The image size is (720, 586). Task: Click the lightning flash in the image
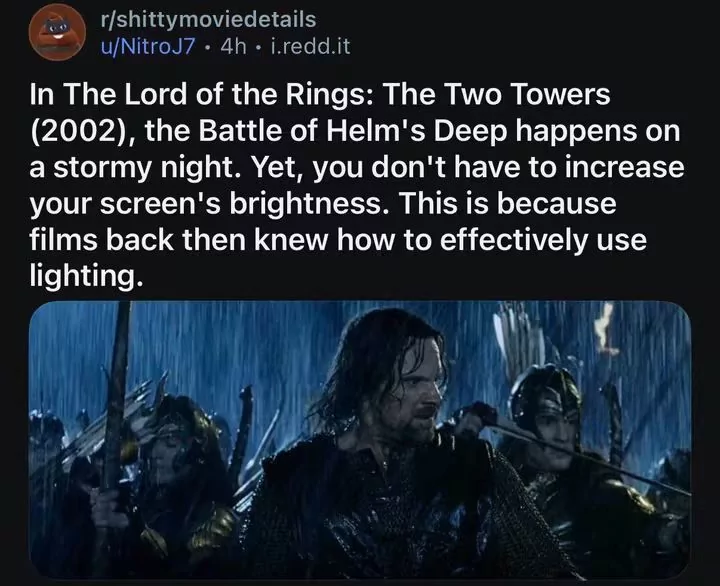pos(606,328)
